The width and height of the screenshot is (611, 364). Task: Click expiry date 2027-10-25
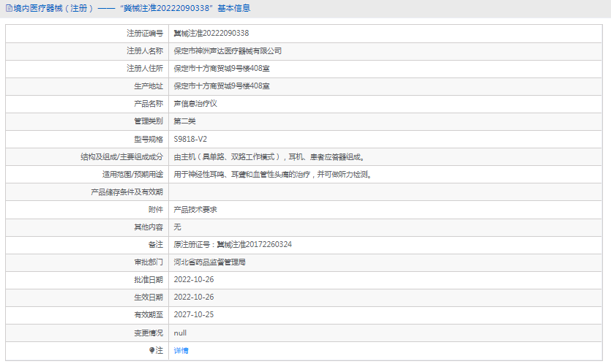tap(194, 314)
